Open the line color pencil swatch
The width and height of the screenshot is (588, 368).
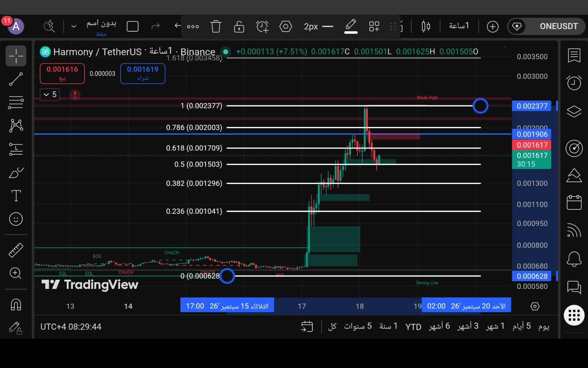coord(351,26)
